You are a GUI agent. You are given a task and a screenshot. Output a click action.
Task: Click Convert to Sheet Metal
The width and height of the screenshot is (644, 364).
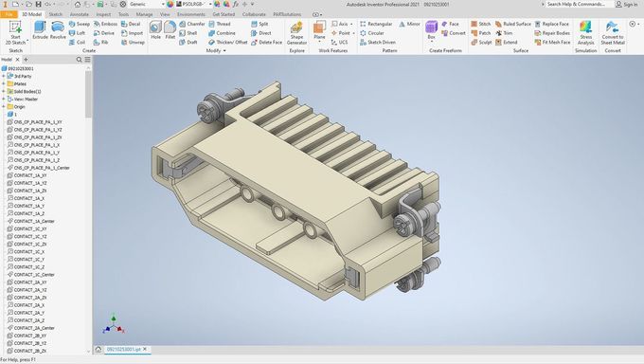pos(613,33)
